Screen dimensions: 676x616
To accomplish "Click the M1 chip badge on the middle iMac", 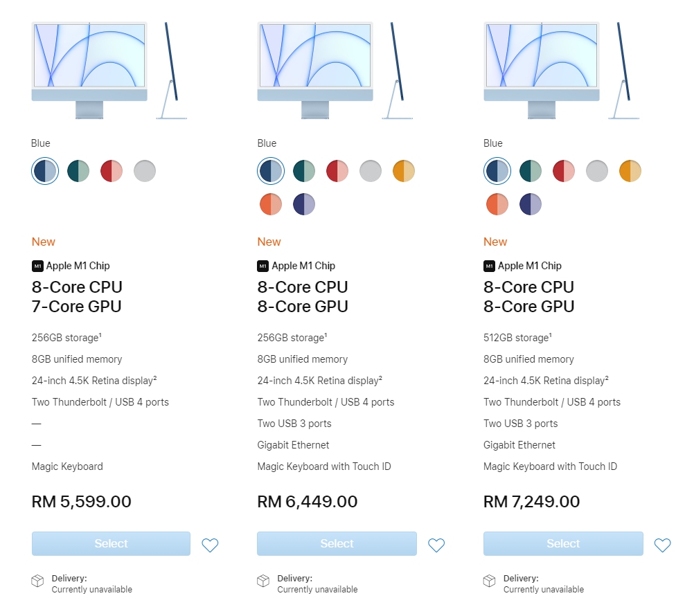I will 263,265.
